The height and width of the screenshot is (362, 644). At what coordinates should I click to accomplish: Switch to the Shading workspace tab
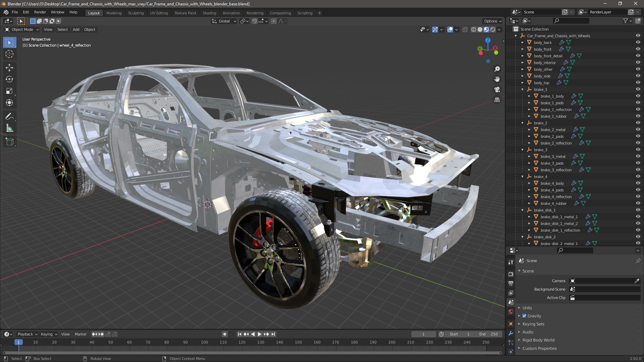click(209, 13)
